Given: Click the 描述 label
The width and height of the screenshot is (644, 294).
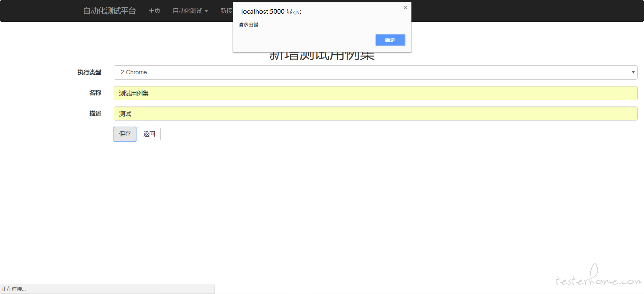Looking at the screenshot, I should click(95, 114).
